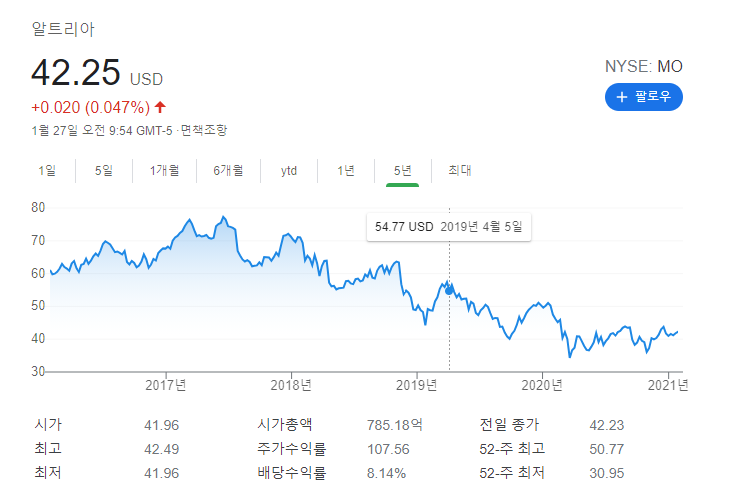Click the 52-주 최저 value 30.95
This screenshot has height=497, width=736.
(x=606, y=473)
